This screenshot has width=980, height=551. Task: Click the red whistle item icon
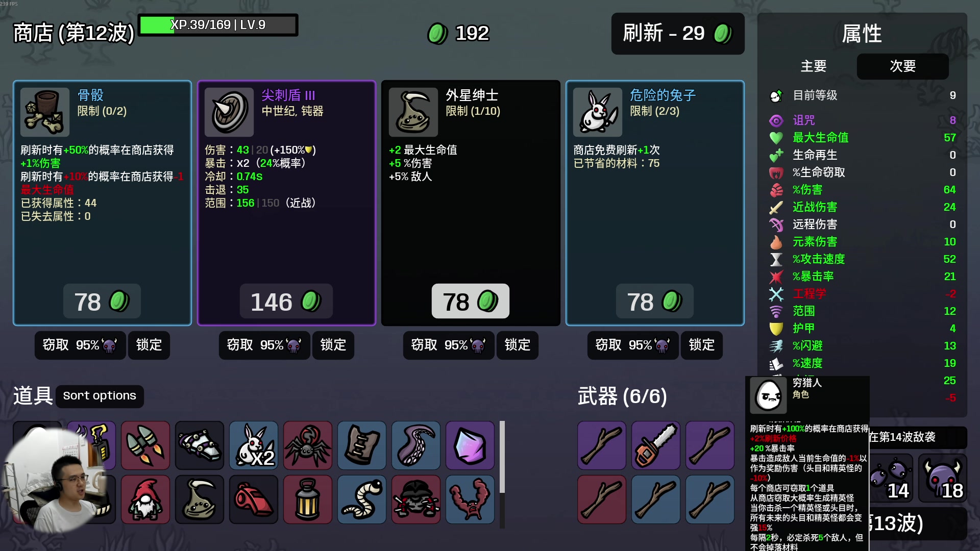(x=254, y=499)
